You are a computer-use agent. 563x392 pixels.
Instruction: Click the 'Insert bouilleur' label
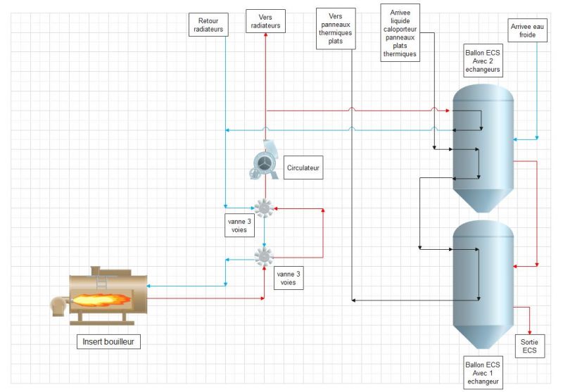[x=108, y=342]
